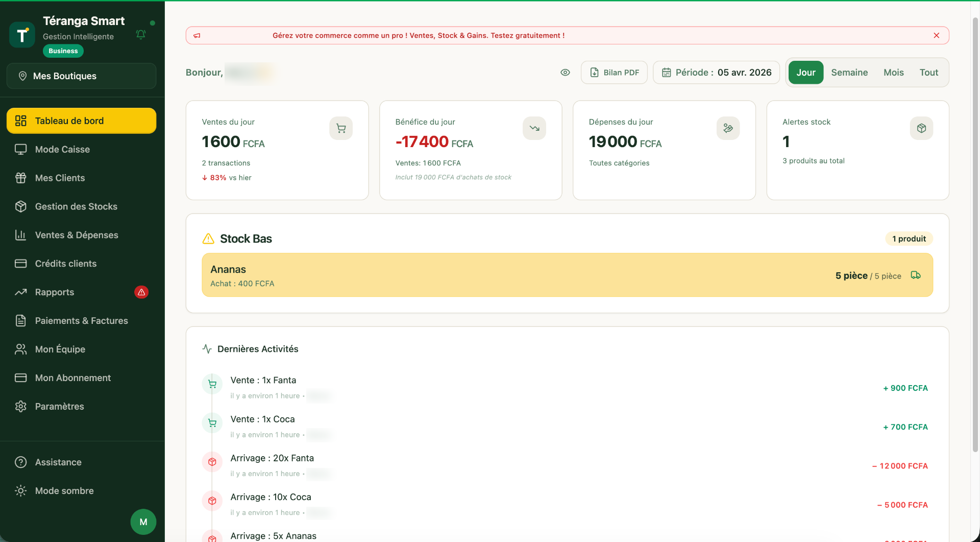Screen dimensions: 980x542
Task: Click box icon of Arrivage 20x Fanta
Action: point(212,462)
